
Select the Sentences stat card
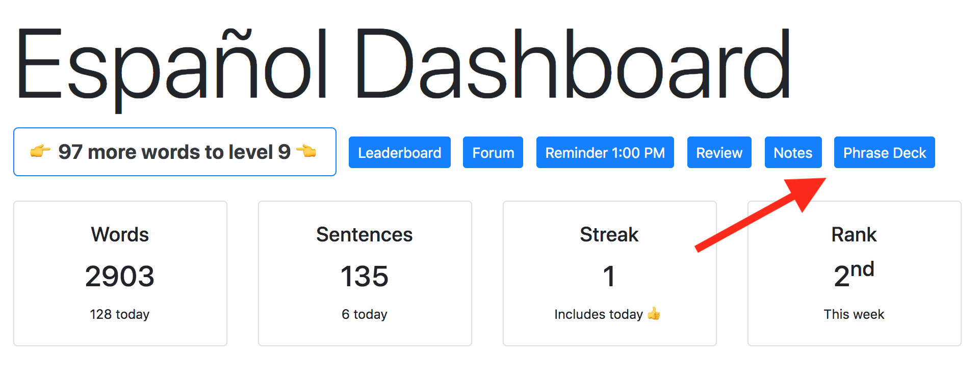[x=365, y=274]
